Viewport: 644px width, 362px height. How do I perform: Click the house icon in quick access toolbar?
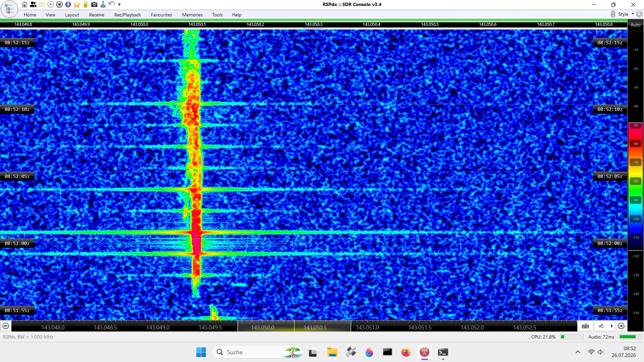click(24, 4)
